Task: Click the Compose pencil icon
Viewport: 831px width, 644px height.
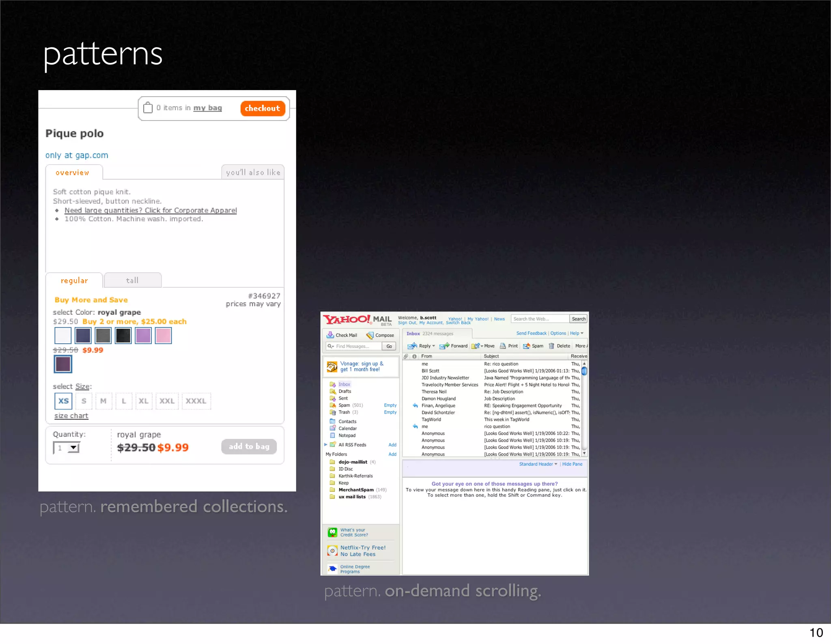Action: click(370, 335)
